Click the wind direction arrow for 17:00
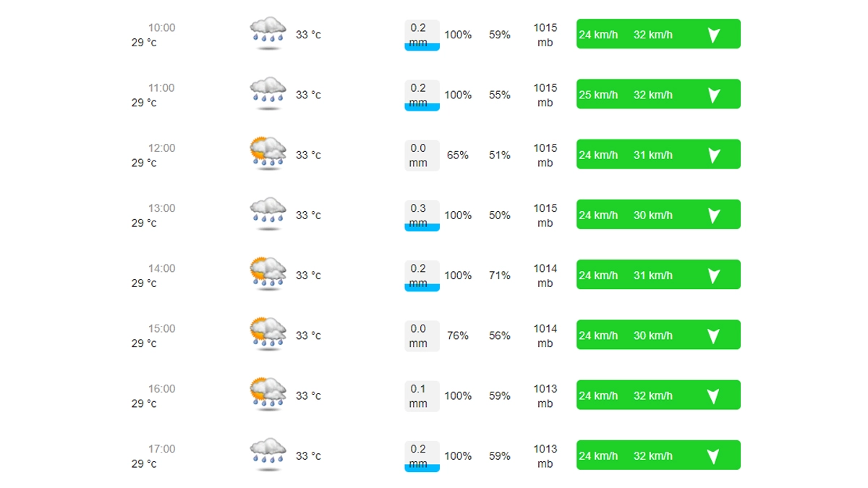Viewport: 868px width, 488px height. pos(713,456)
